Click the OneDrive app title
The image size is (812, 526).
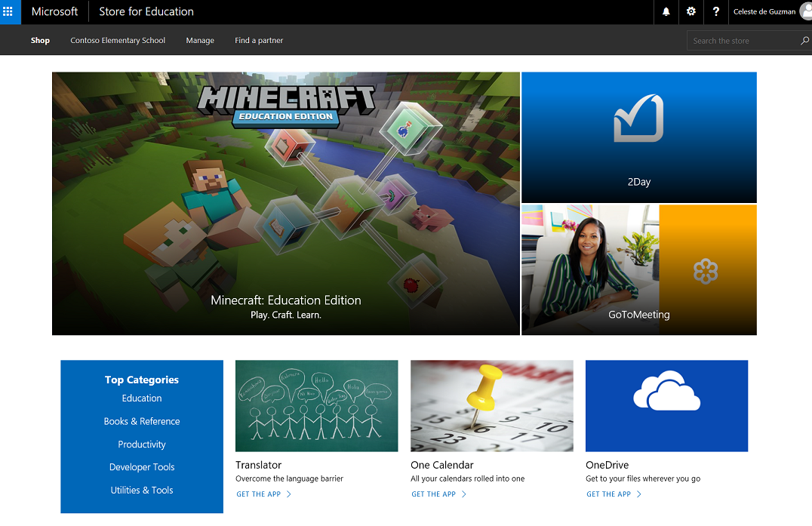coord(607,465)
